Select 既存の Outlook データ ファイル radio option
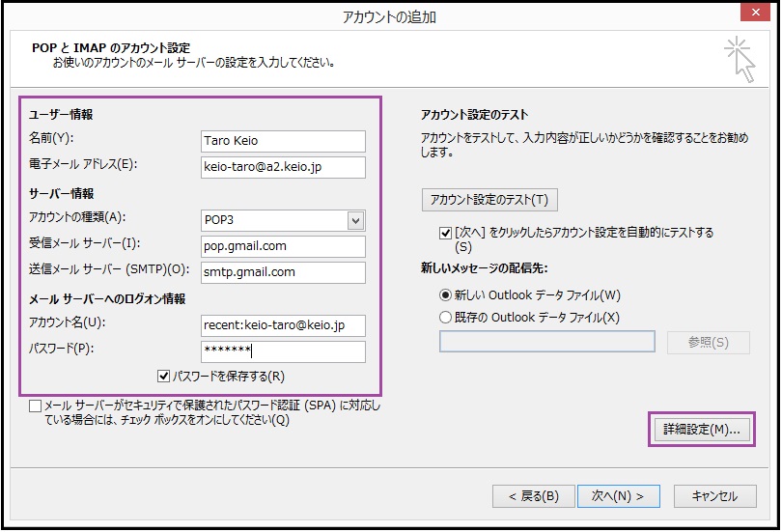 point(445,317)
